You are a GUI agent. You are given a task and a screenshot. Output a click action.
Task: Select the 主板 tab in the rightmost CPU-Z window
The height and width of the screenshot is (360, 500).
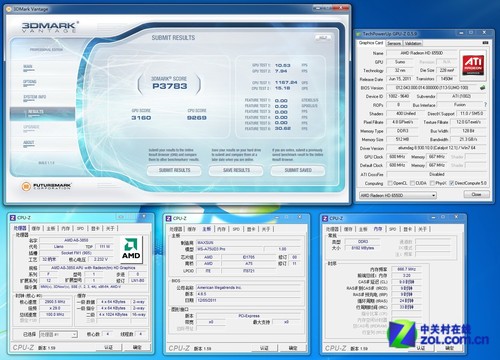pyautogui.click(x=363, y=229)
